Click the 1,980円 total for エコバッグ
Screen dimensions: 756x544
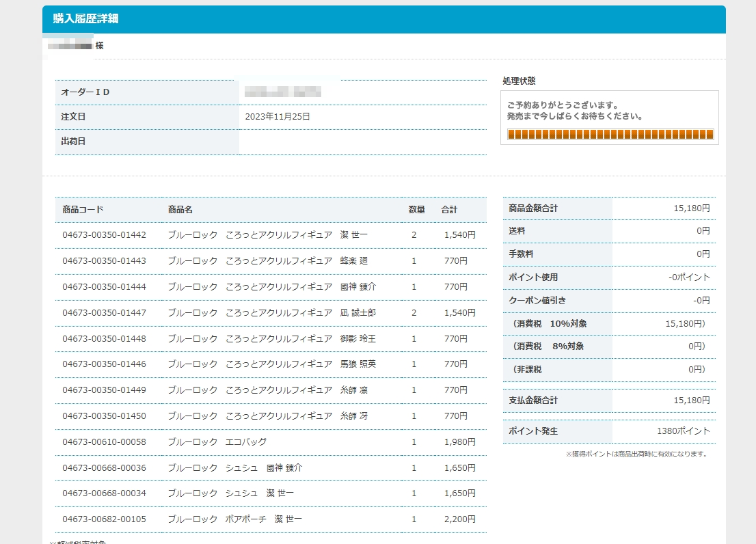[x=460, y=442]
